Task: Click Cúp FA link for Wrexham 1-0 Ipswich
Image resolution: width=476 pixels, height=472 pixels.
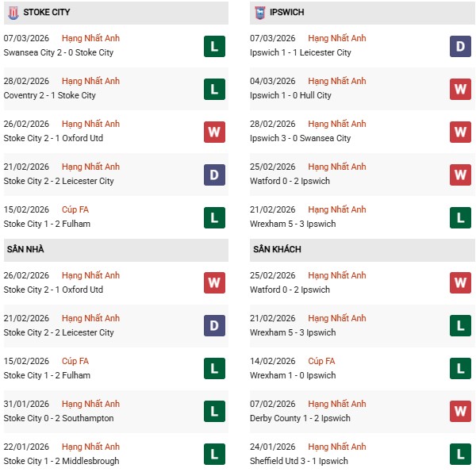Action: click(321, 361)
